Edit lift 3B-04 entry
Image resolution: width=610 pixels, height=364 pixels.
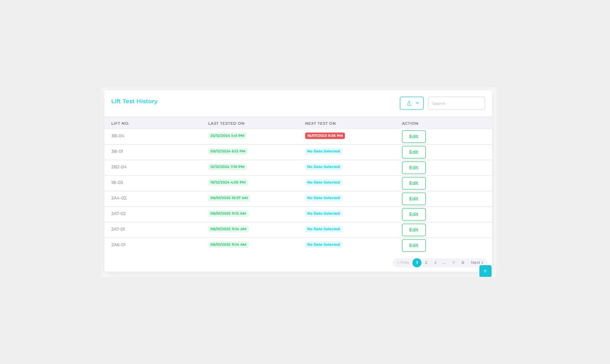click(413, 136)
